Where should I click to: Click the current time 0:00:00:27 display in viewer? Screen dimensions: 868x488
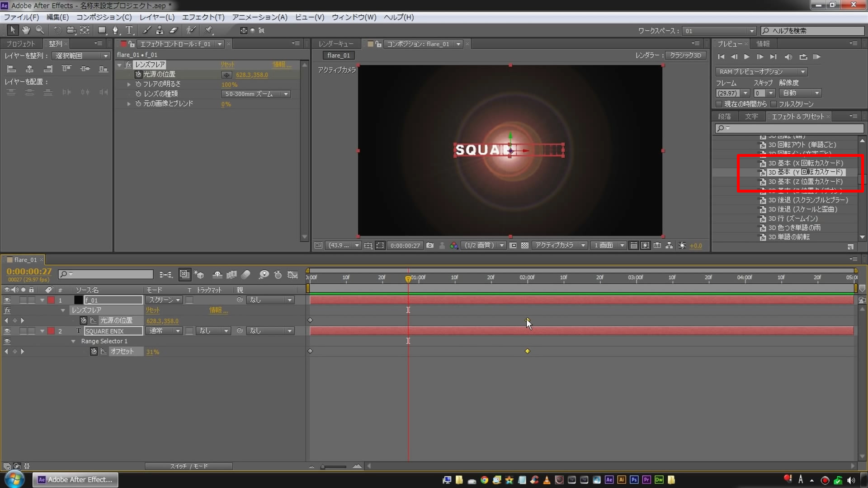(x=405, y=245)
